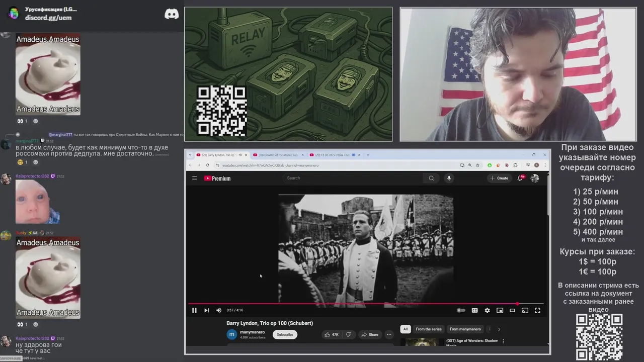The height and width of the screenshot is (362, 644).
Task: Click Discord logo in overlay header
Action: coord(172,14)
